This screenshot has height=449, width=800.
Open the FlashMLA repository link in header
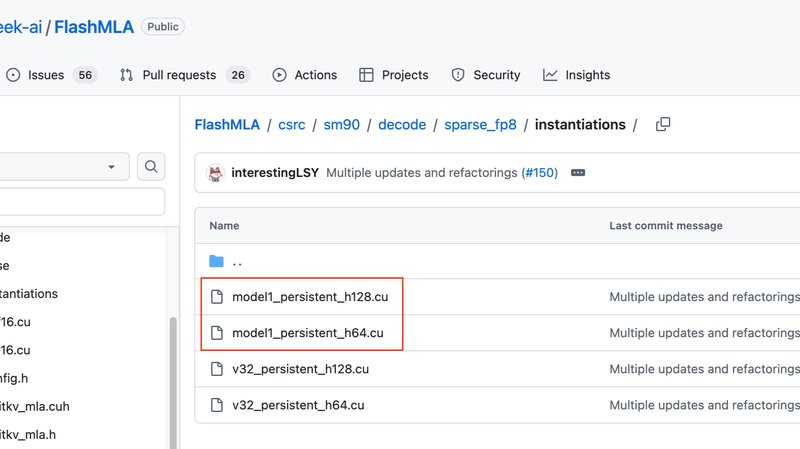[x=94, y=27]
